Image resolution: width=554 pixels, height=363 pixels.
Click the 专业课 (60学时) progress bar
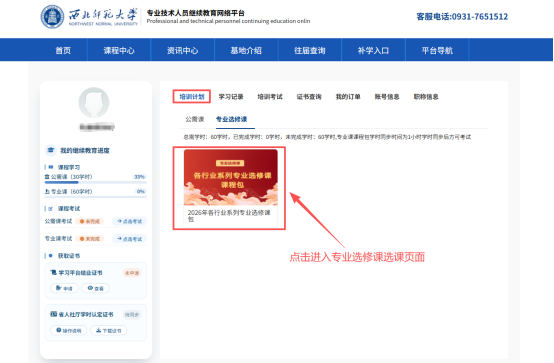pyautogui.click(x=96, y=197)
